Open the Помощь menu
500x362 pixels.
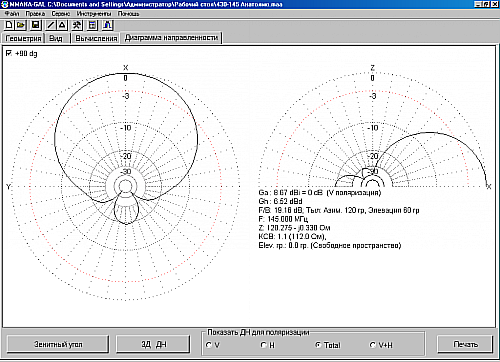point(128,14)
